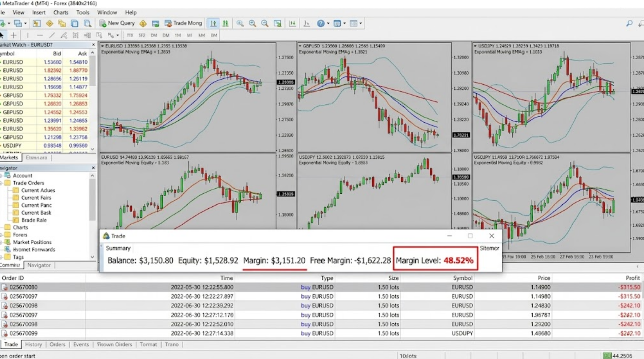The height and width of the screenshot is (359, 644).
Task: Open the View menu
Action: [18, 12]
